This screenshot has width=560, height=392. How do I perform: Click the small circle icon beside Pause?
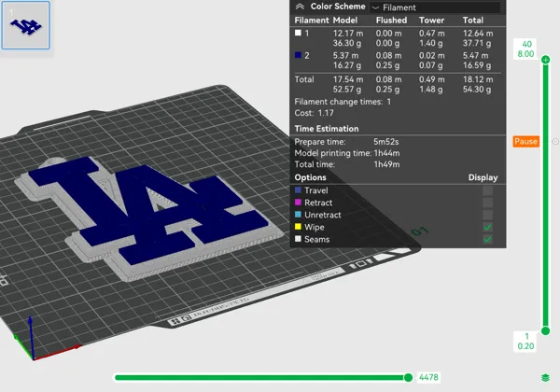point(555,141)
